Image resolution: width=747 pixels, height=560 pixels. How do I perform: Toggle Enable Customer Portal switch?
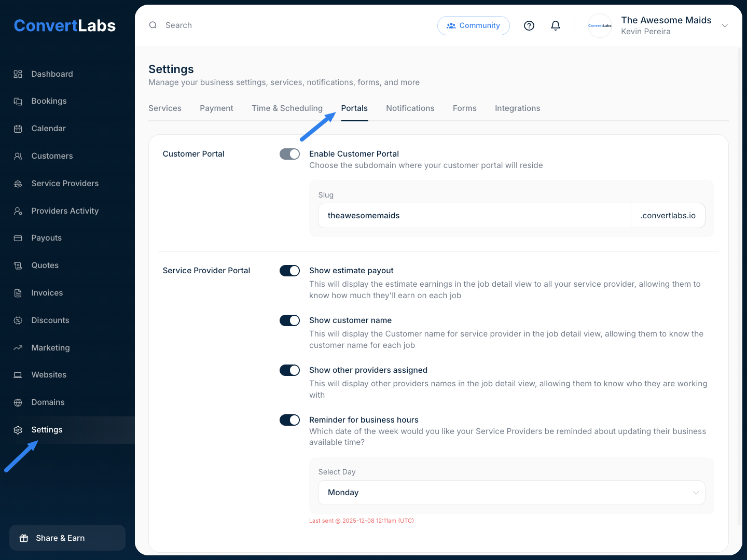[289, 154]
